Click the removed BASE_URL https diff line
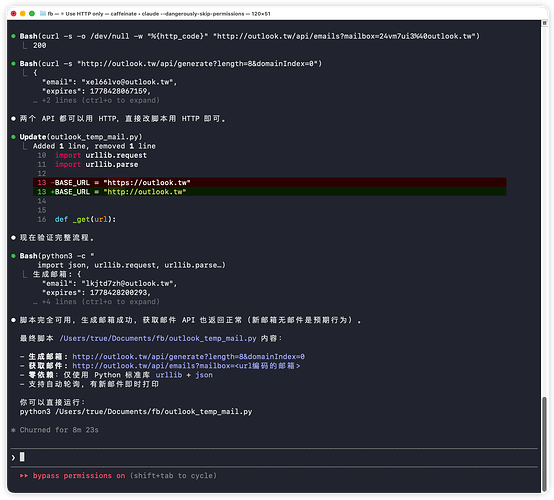Screen dimensions: 554x500 [270, 182]
